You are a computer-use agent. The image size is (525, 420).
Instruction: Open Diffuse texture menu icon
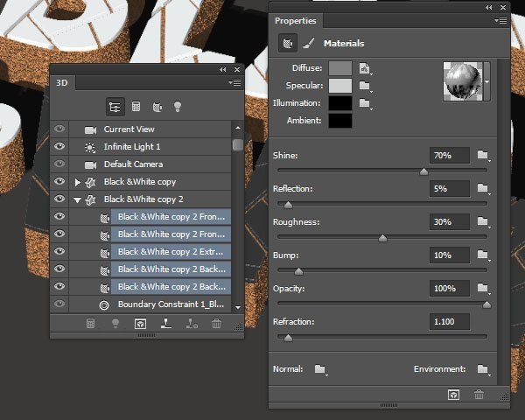365,68
